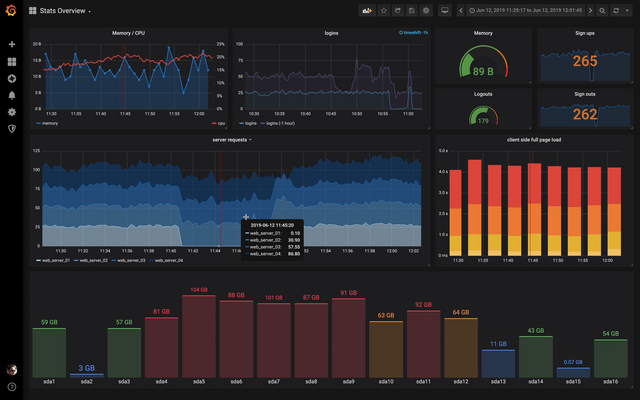
Task: Open the server requests panel title menu
Action: (x=231, y=140)
